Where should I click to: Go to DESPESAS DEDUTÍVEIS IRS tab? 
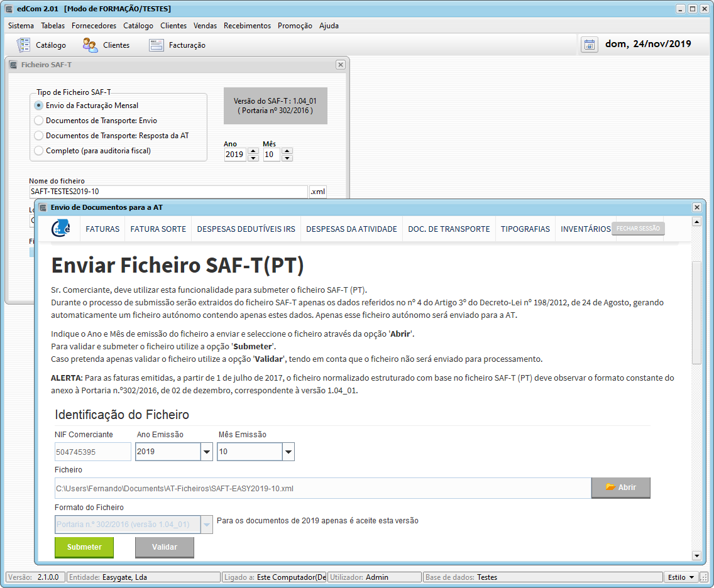click(x=246, y=229)
